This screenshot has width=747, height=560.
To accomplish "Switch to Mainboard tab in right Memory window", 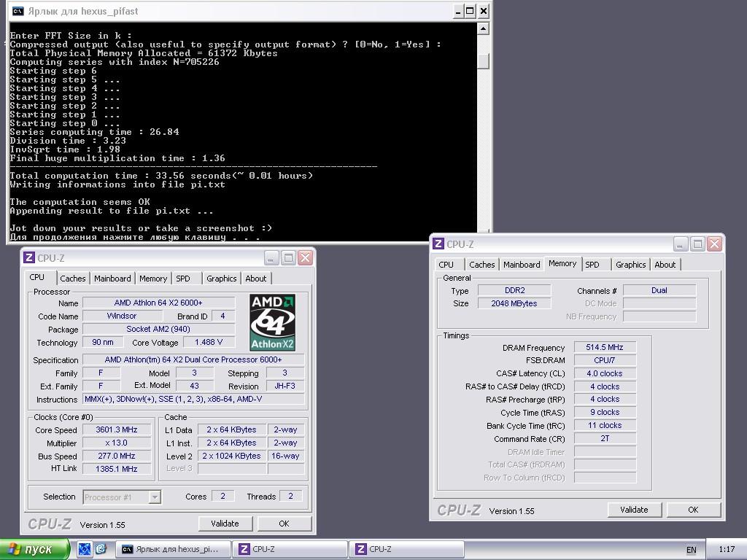I will coord(522,265).
